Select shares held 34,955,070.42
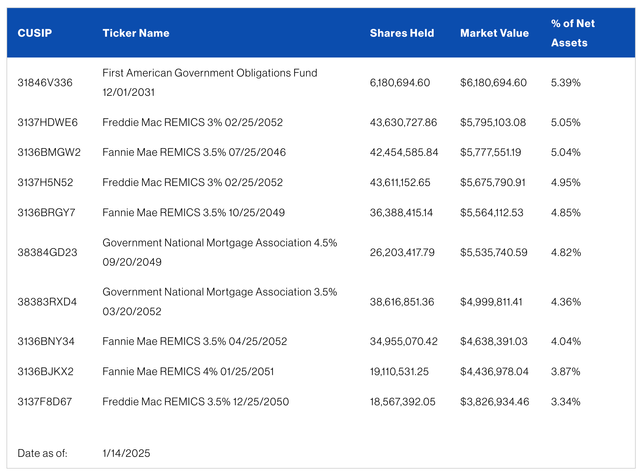 click(404, 342)
